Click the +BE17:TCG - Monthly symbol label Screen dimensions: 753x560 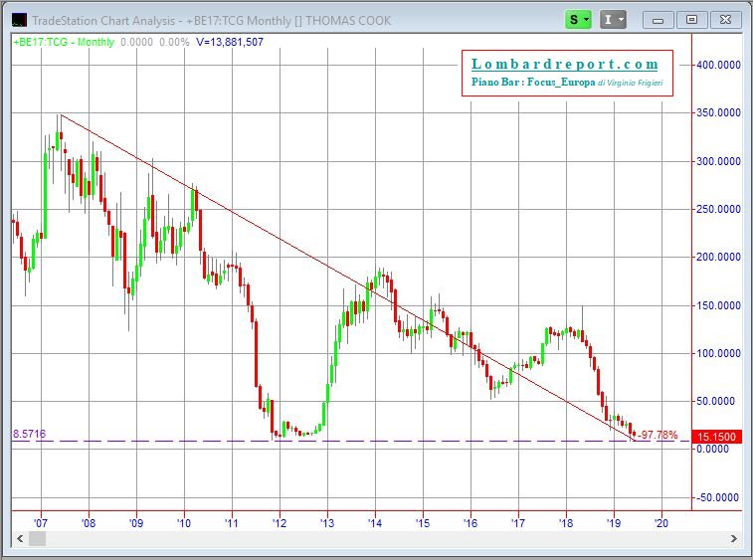pos(64,42)
